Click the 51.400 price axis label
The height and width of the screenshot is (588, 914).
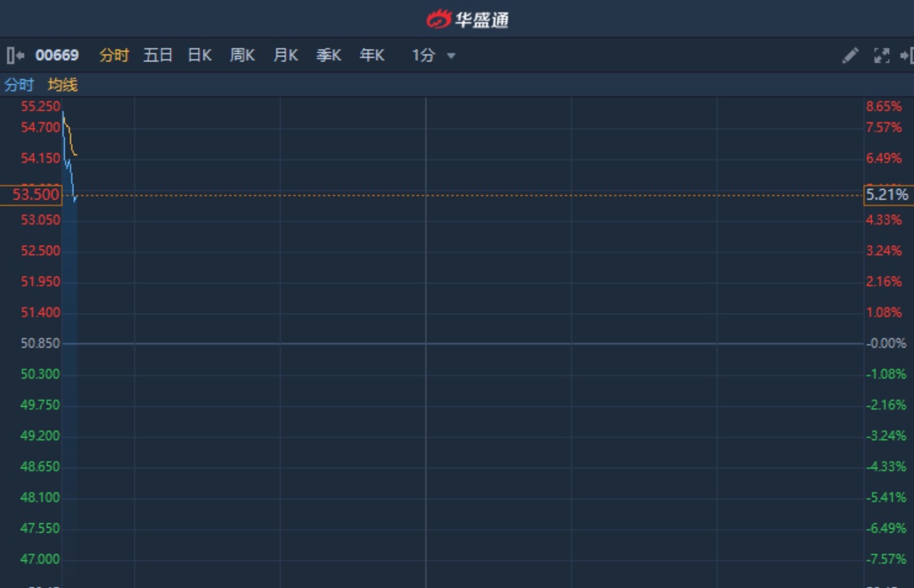(x=40, y=313)
